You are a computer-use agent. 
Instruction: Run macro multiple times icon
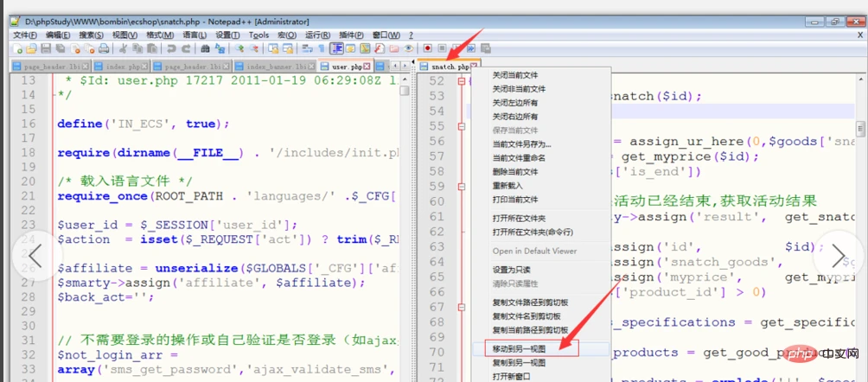(471, 48)
